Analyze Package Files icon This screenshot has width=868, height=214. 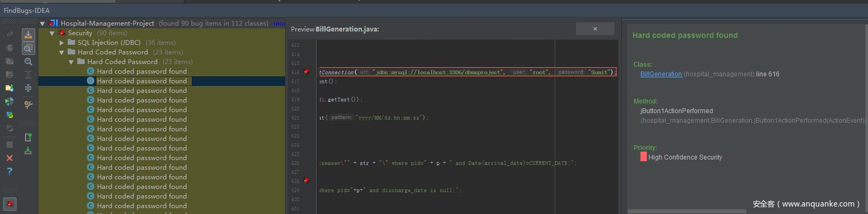click(10, 61)
